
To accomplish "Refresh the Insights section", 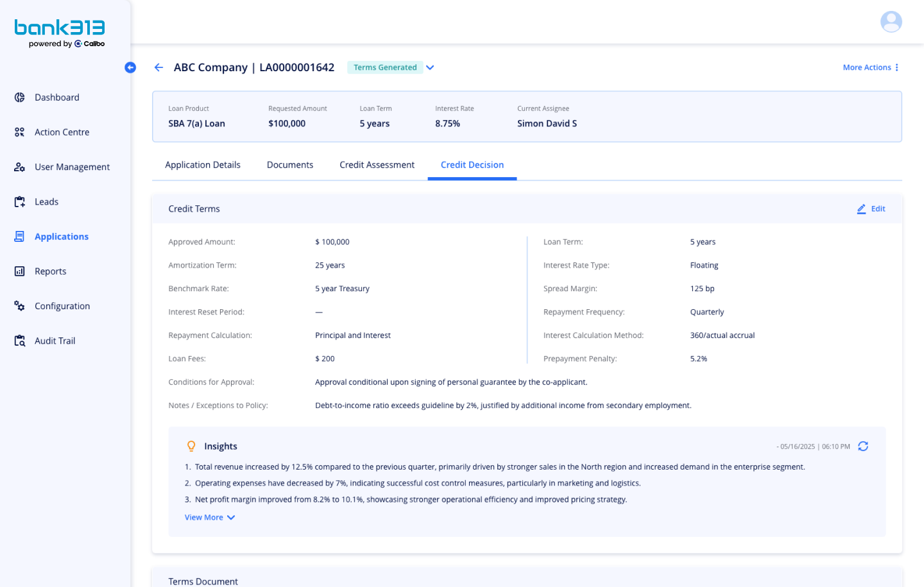I will coord(863,447).
